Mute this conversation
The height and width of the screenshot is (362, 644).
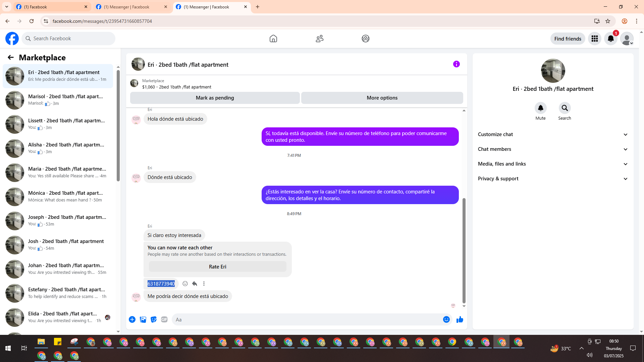tap(540, 108)
